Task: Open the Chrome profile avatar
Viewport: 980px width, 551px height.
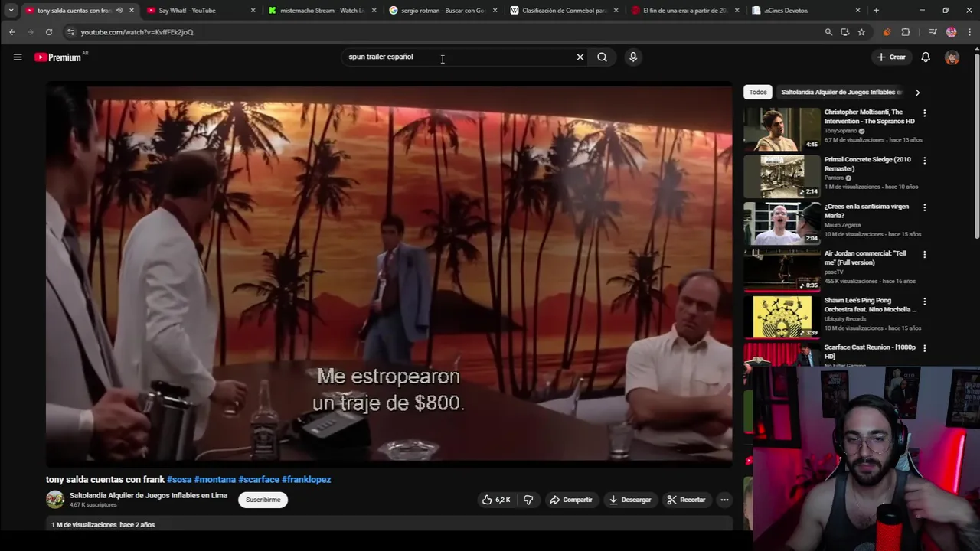Action: tap(952, 32)
